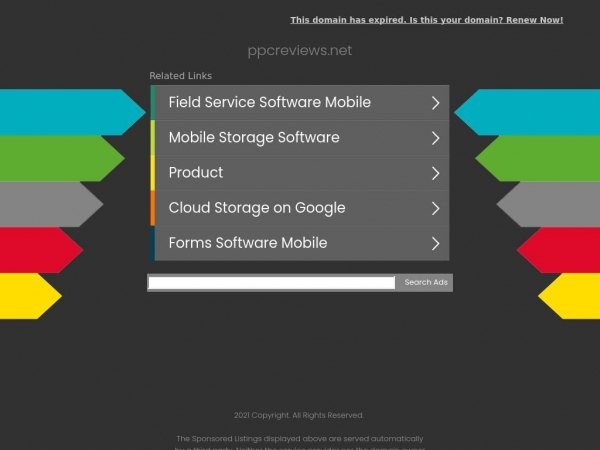600x450 pixels.
Task: Click the arrow next to Mobile Storage Software
Action: click(x=435, y=138)
